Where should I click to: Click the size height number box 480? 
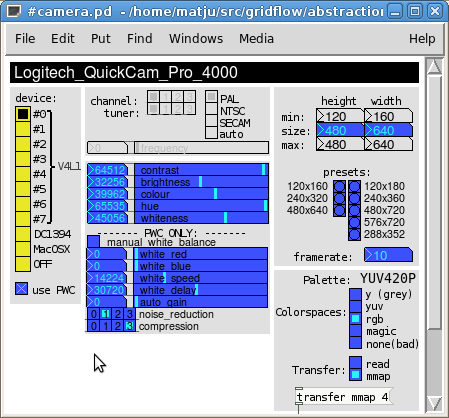[x=340, y=130]
